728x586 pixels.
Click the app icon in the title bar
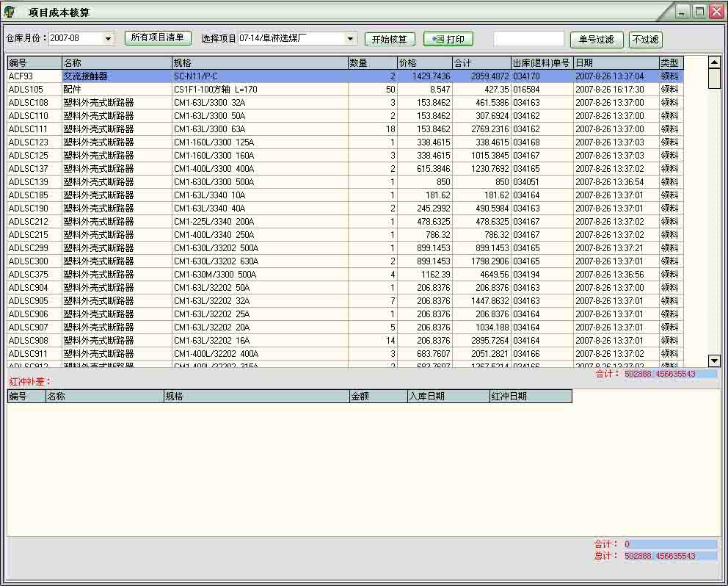click(10, 12)
